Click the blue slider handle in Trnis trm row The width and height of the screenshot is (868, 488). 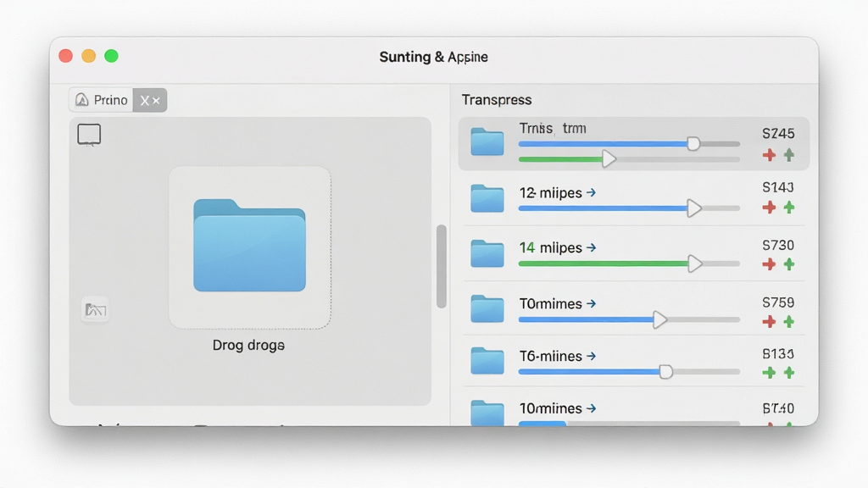[693, 144]
